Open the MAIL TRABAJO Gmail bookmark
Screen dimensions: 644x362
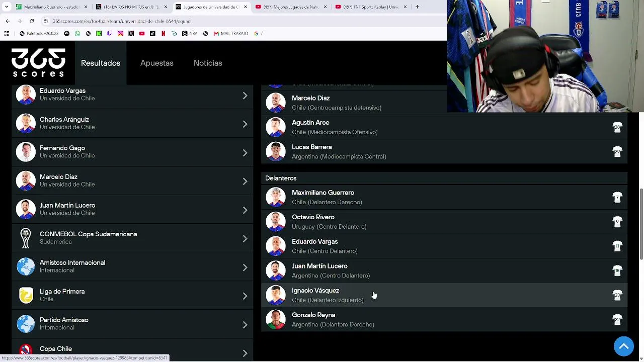[230, 33]
